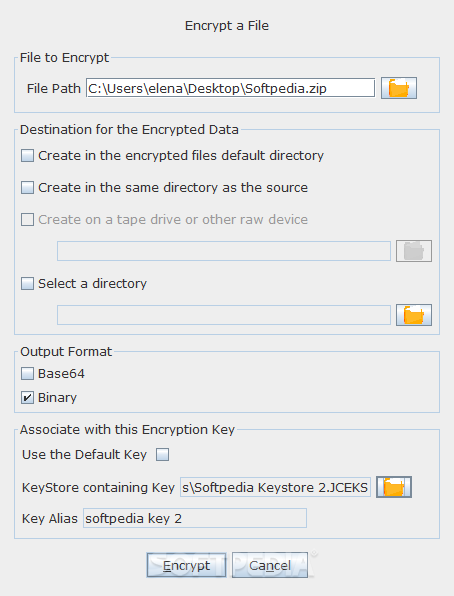Browse for the file to encrypt
The width and height of the screenshot is (454, 596).
pos(399,88)
